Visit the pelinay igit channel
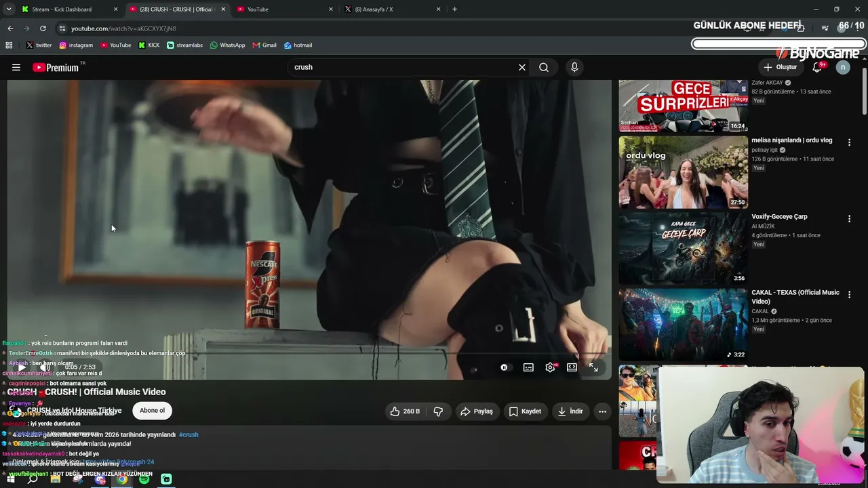868x488 pixels. [764, 150]
